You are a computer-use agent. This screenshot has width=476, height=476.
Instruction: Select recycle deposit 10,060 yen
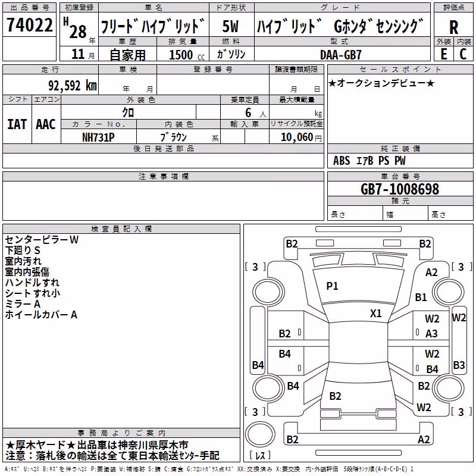301,137
